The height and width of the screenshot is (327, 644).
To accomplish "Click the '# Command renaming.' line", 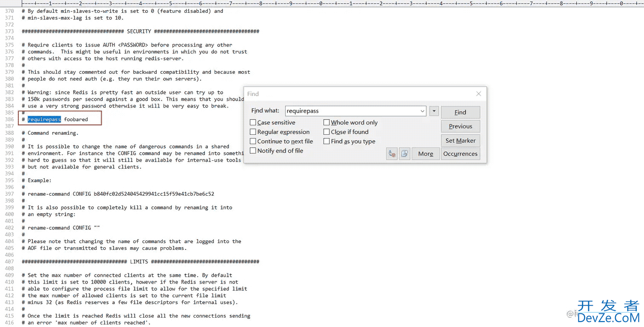I will coord(50,133).
